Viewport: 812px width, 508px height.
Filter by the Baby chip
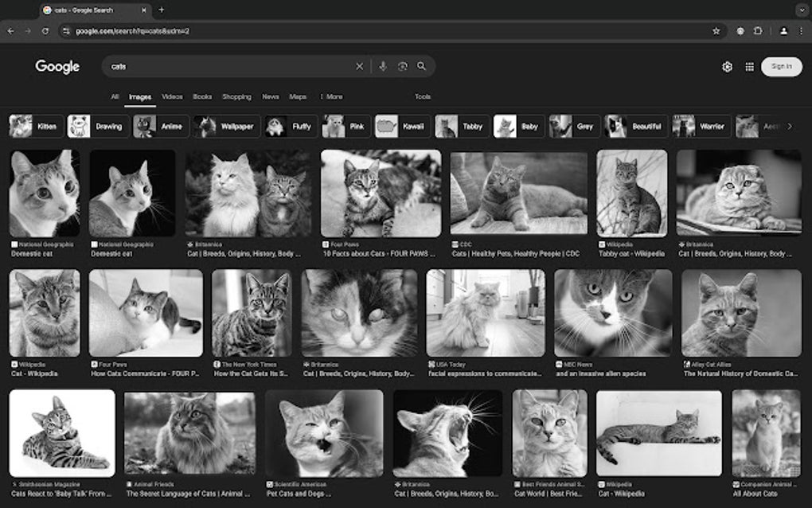tap(519, 127)
